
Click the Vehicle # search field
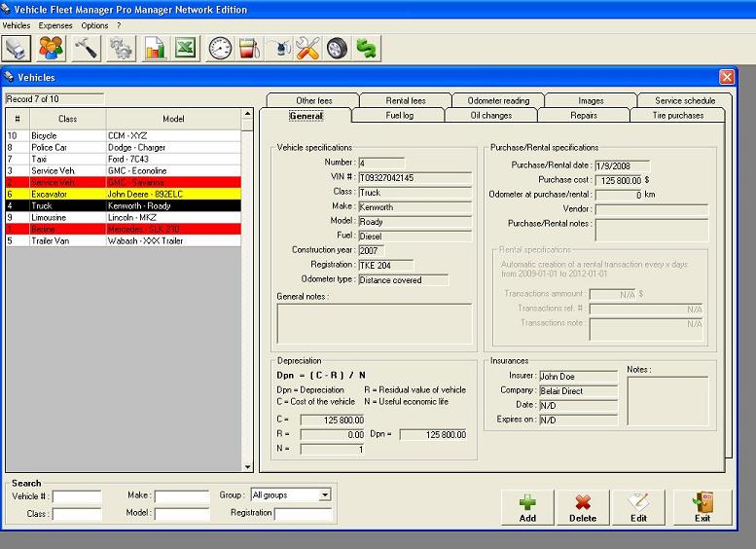[x=77, y=496]
